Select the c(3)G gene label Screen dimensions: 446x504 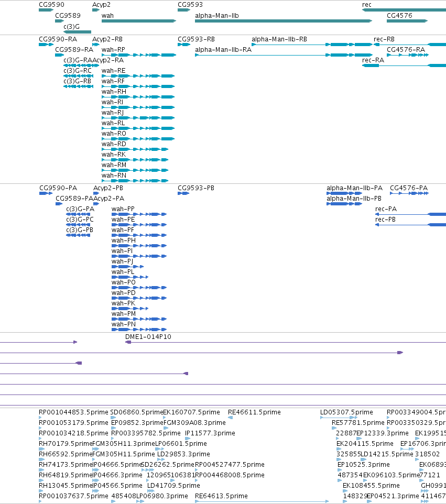point(72,27)
